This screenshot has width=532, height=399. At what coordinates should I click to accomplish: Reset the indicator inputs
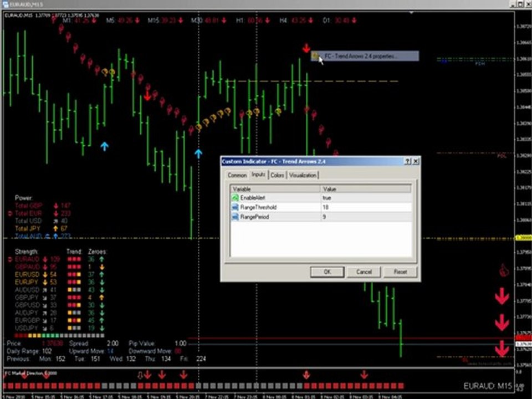point(400,272)
